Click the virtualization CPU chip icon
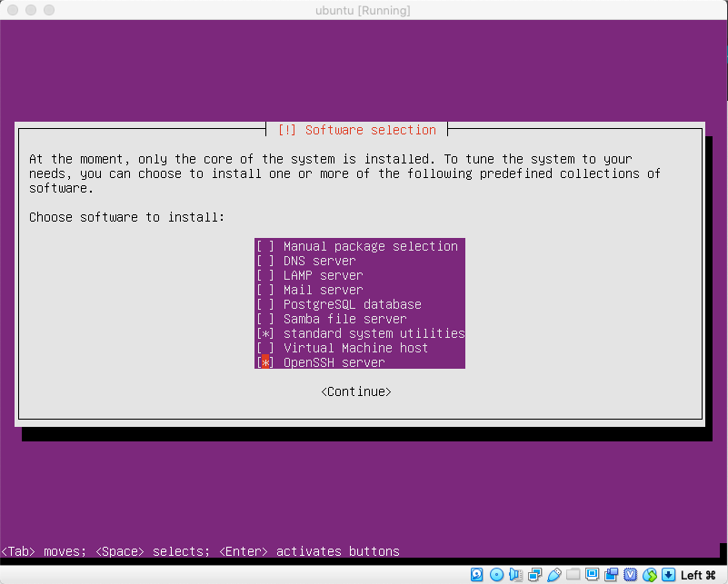The image size is (728, 584). [x=631, y=575]
